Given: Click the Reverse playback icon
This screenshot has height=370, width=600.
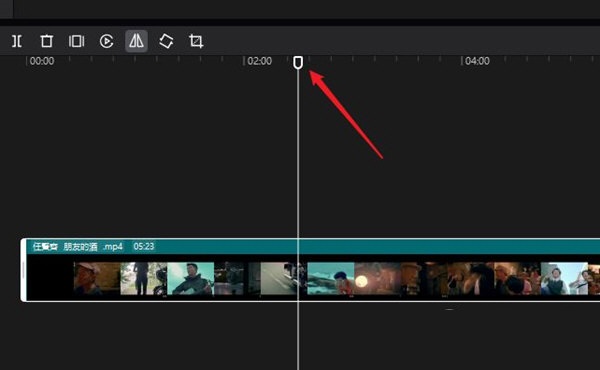Looking at the screenshot, I should (106, 41).
